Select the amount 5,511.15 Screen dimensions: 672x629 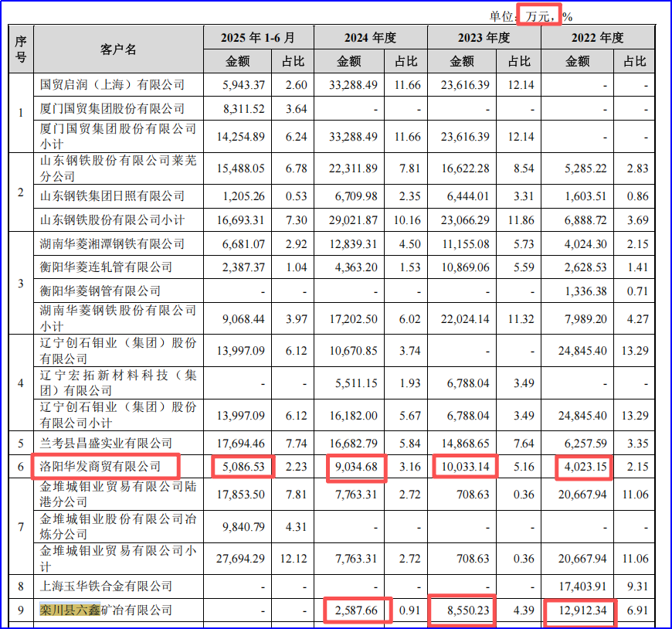coord(356,383)
